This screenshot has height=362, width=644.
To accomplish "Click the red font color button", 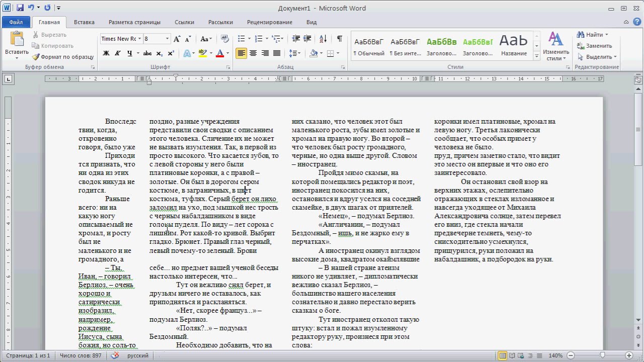I will click(x=219, y=53).
